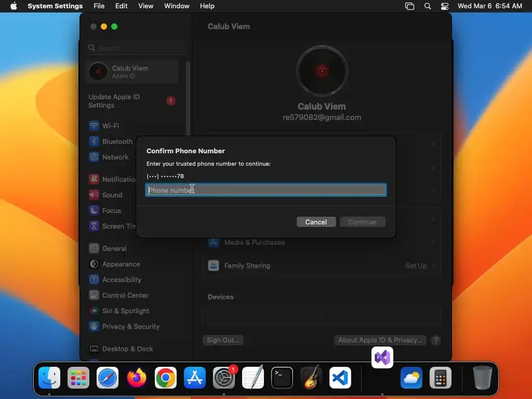Click System Settings icon in the Dock
Screen dimensions: 532x399
pos(224,378)
